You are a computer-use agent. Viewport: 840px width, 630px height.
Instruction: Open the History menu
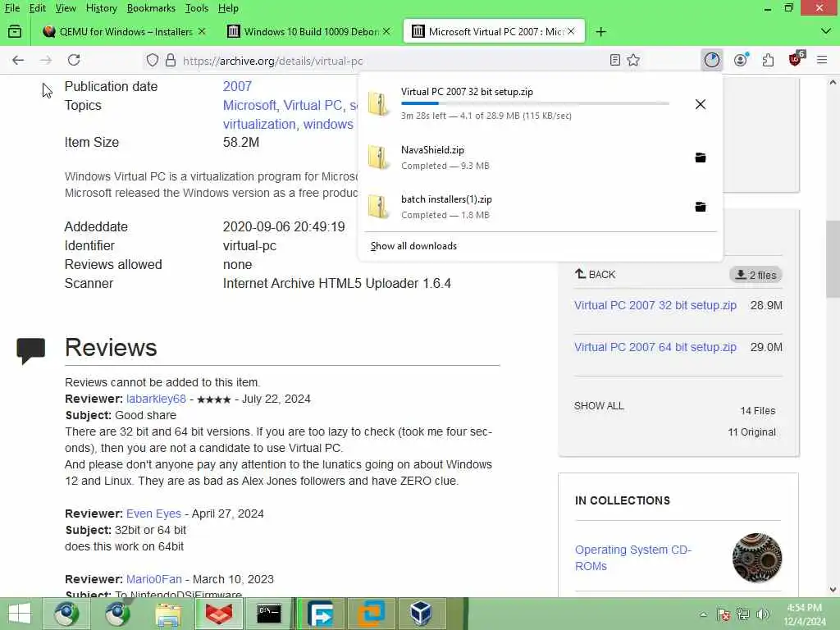pos(101,8)
